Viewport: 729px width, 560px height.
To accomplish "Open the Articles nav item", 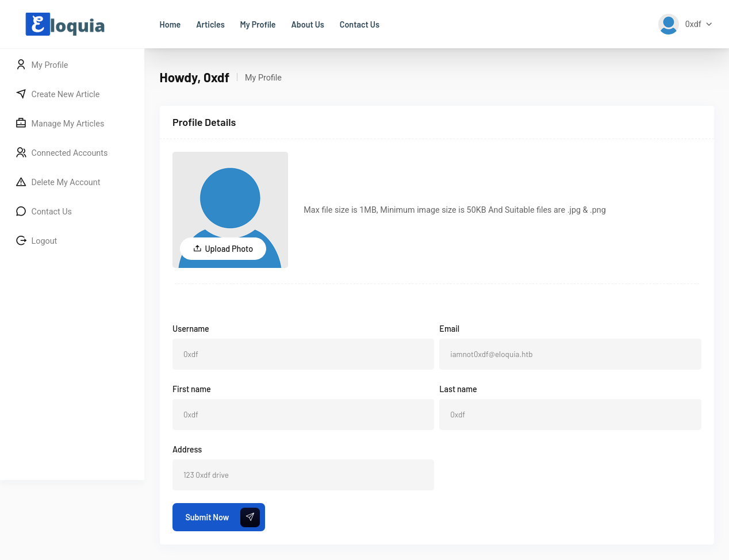I will [210, 25].
